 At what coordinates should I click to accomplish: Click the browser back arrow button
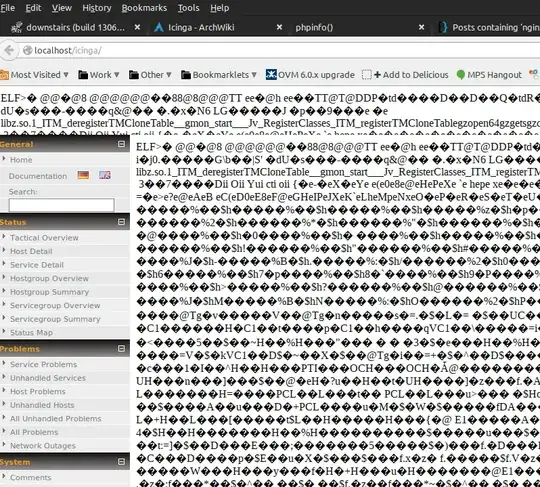coord(9,50)
